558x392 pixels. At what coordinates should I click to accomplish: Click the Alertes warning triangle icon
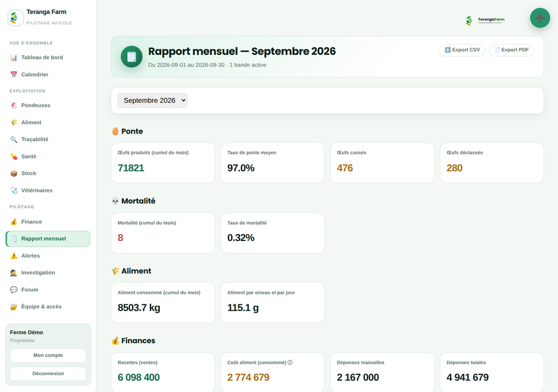tap(13, 256)
